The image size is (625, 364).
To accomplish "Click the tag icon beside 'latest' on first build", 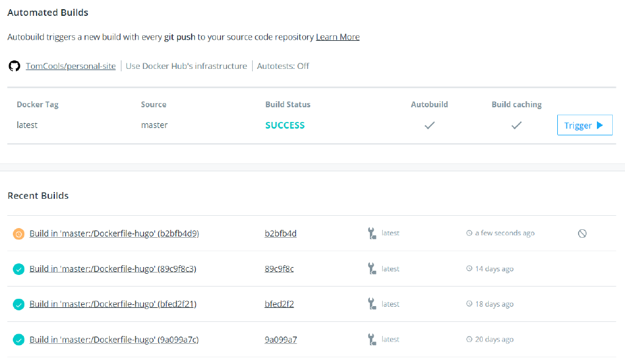I will click(371, 233).
